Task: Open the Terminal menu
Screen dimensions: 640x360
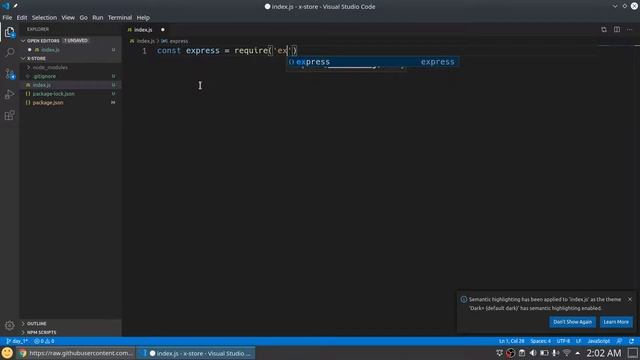Action: pyautogui.click(x=120, y=18)
